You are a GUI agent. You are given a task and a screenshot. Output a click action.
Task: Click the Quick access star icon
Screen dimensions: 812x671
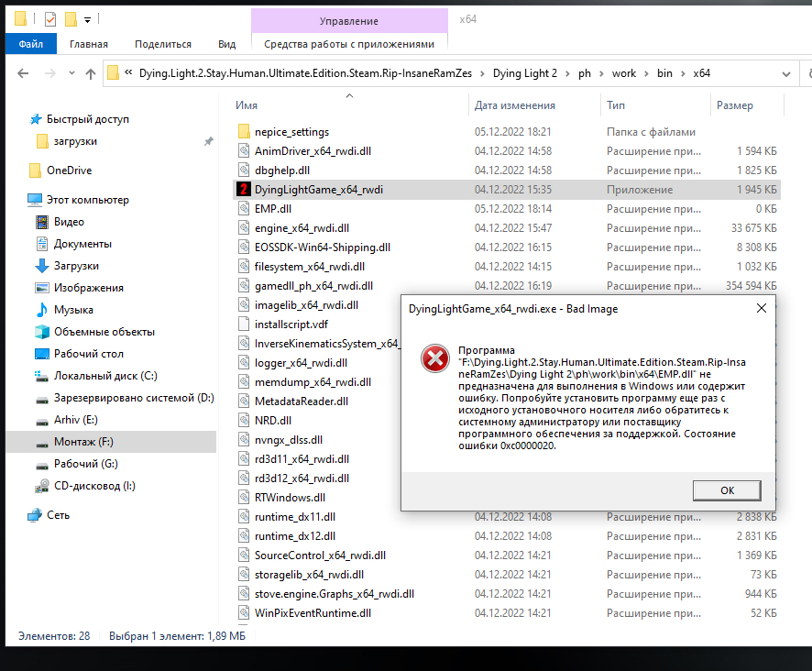[36, 119]
